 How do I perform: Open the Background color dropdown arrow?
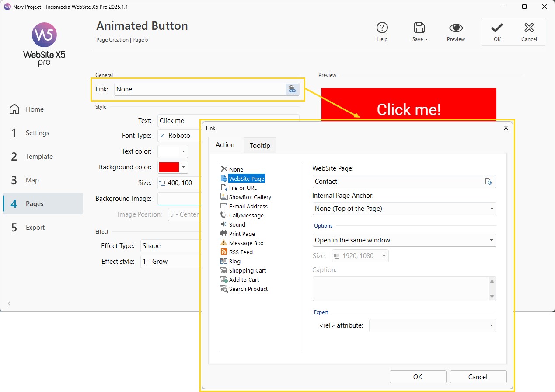pyautogui.click(x=184, y=167)
